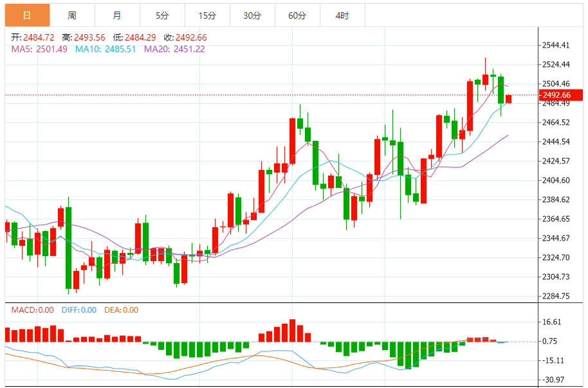Click the MA5: 2501.49 indicator label
The height and width of the screenshot is (388, 588).
pos(39,49)
